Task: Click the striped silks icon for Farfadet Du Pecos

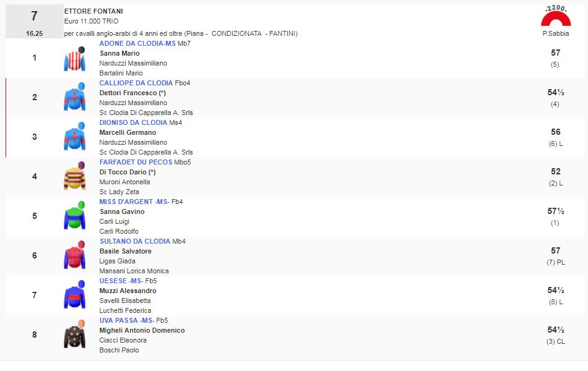Action: coord(74,177)
